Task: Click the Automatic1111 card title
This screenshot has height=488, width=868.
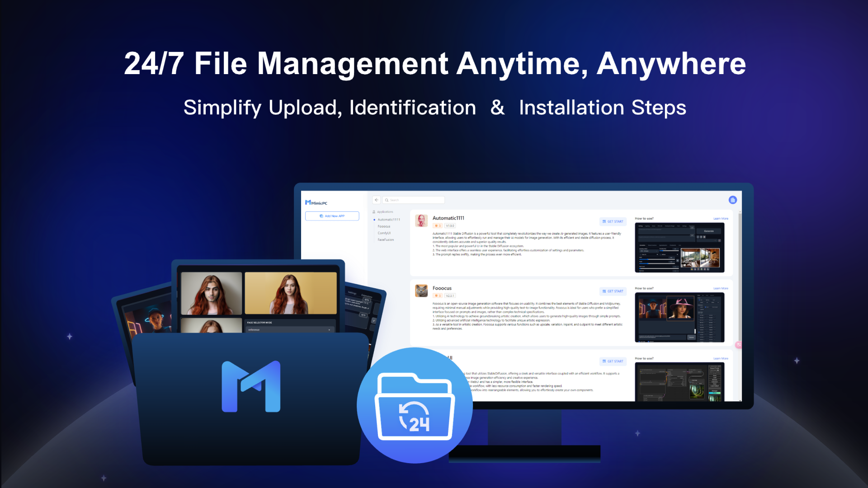Action: (x=448, y=218)
